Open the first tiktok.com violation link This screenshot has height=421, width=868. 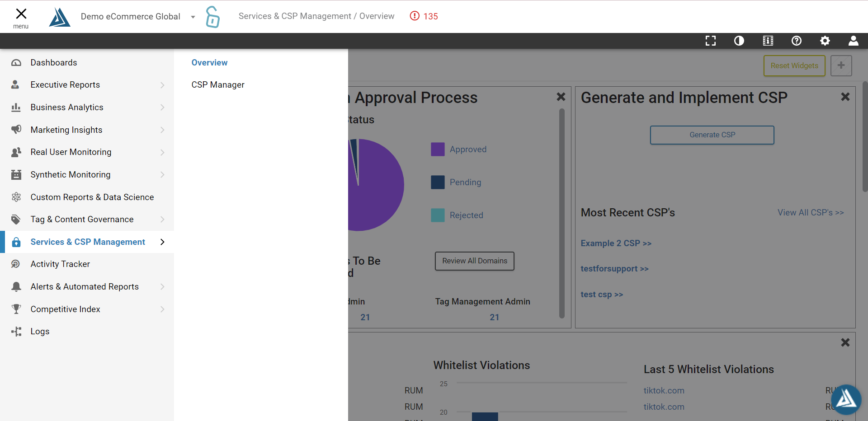point(664,390)
